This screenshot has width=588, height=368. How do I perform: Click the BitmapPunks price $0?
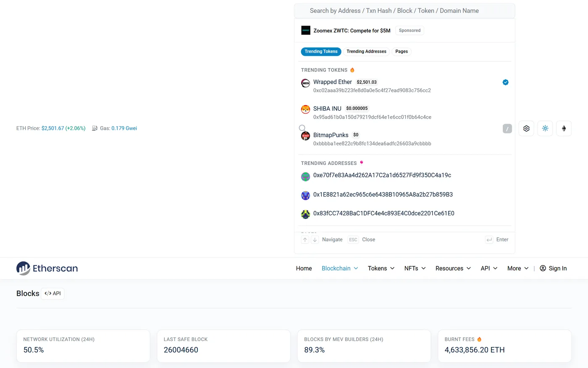(356, 135)
